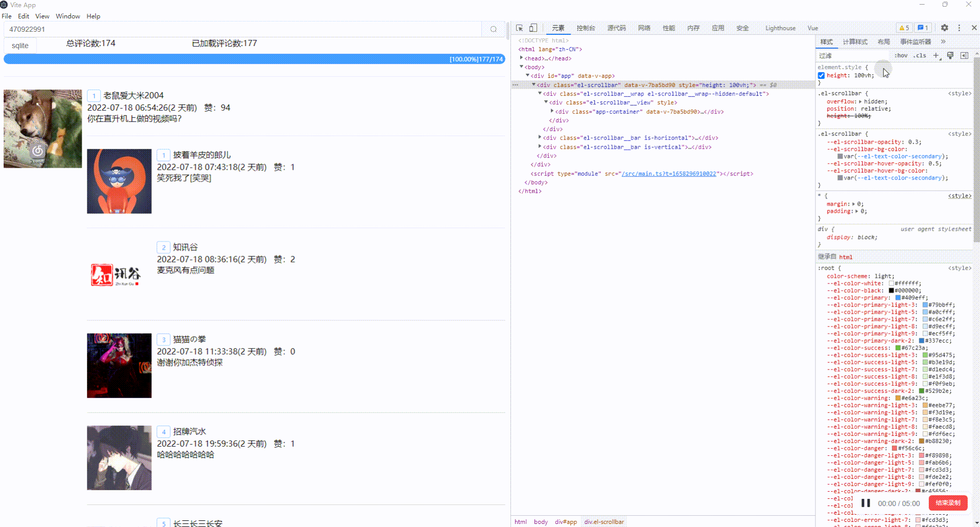Add a new style rule plus icon

(x=937, y=55)
